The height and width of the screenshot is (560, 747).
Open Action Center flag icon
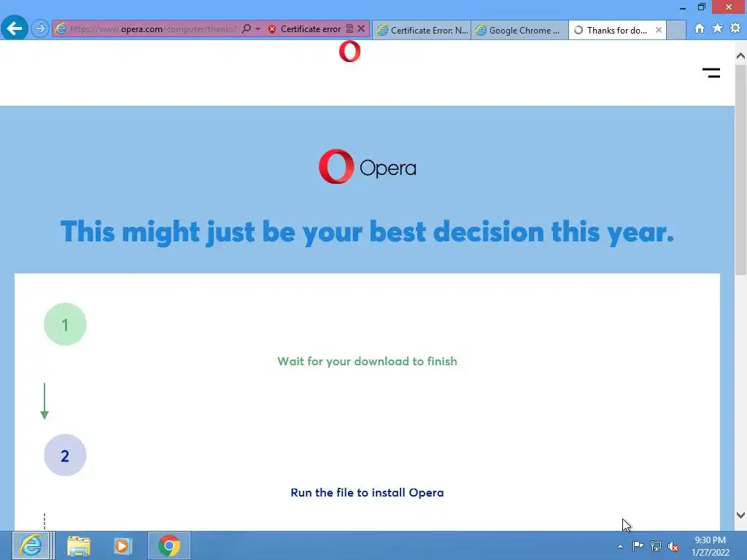pyautogui.click(x=638, y=546)
